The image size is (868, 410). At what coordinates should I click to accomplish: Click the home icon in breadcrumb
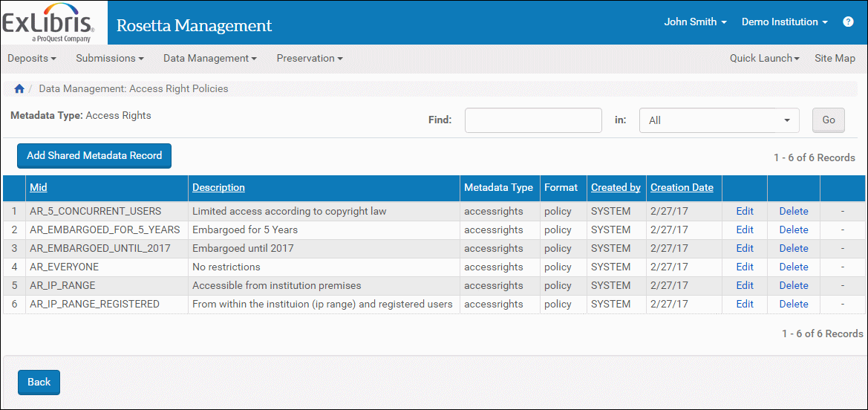click(x=19, y=89)
